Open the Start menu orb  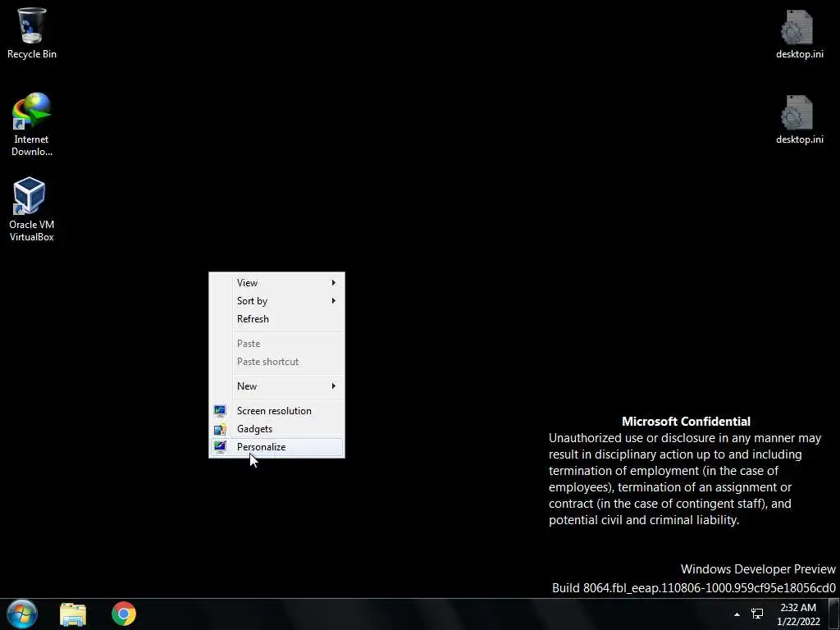[x=22, y=614]
